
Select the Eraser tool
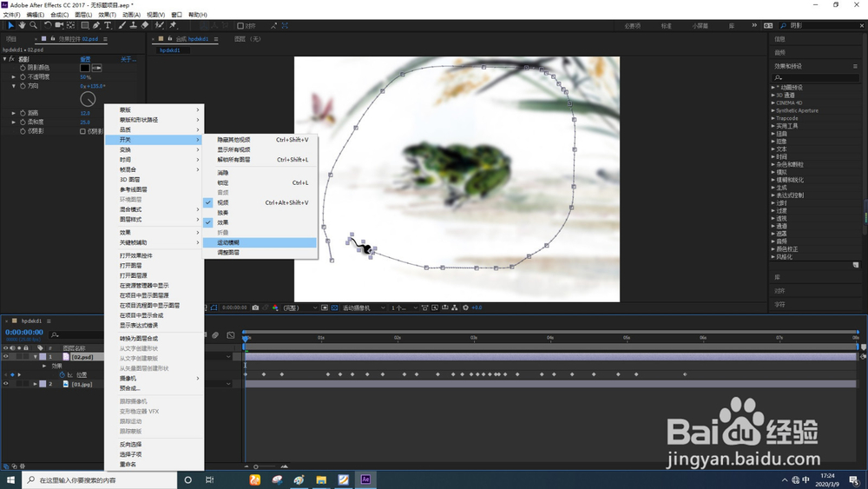(144, 25)
